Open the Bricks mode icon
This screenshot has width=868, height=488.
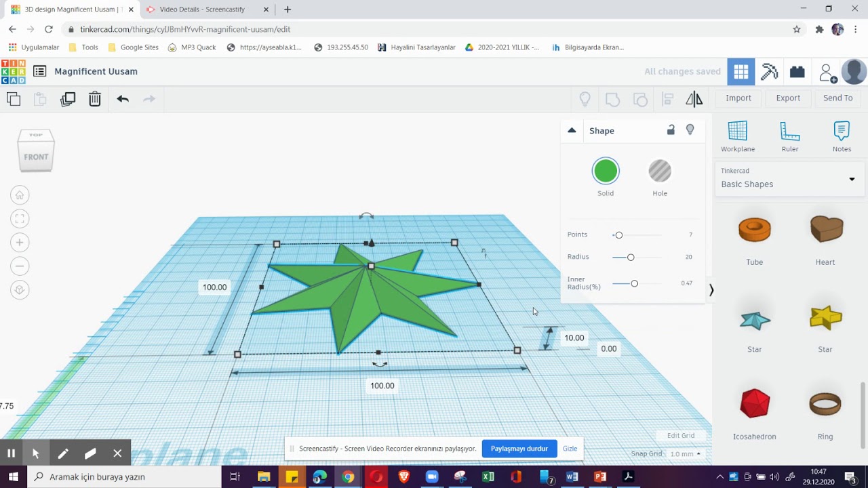click(797, 72)
